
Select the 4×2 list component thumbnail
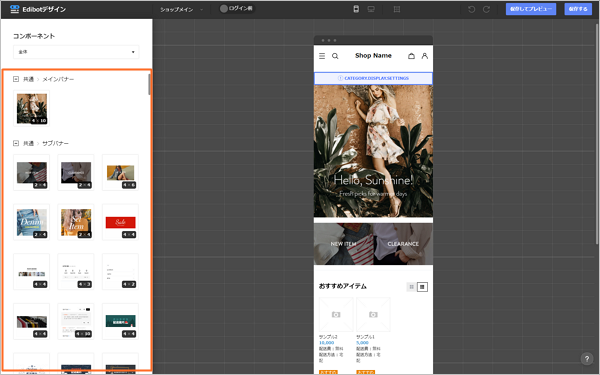click(x=120, y=272)
